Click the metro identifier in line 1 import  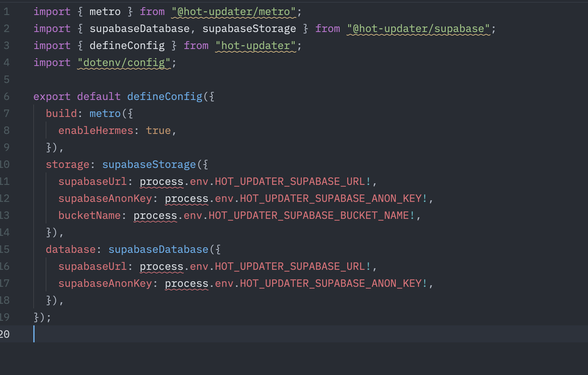pos(105,12)
